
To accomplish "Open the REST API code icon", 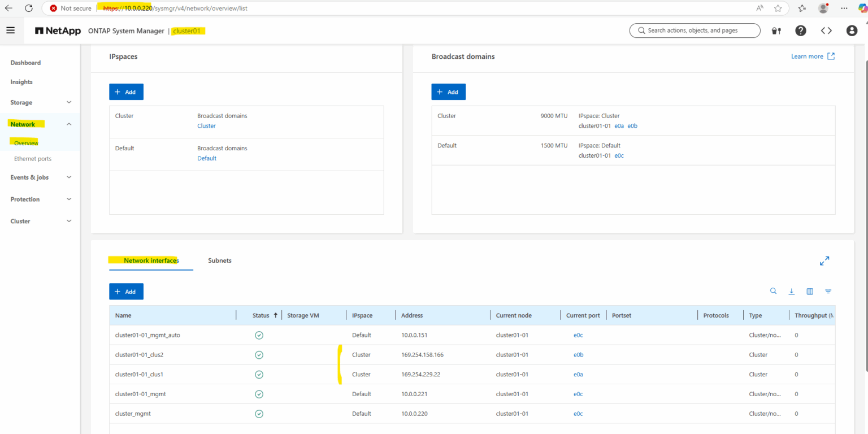I will [x=826, y=31].
